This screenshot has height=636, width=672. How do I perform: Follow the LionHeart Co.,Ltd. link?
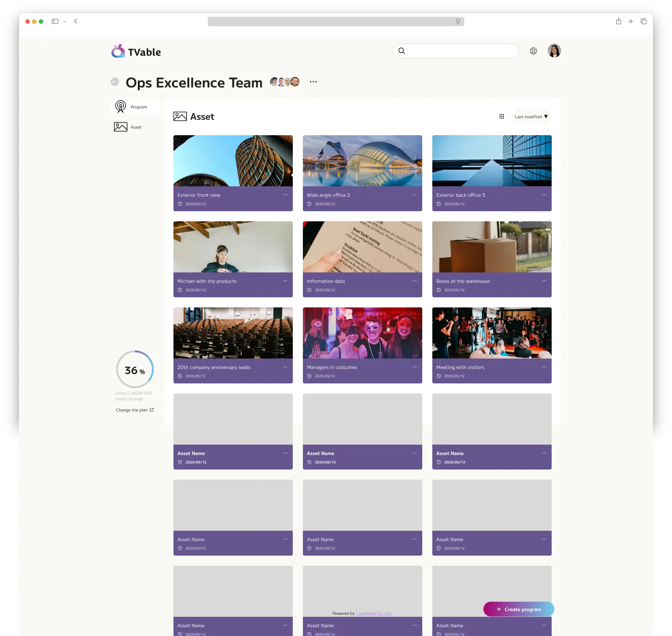374,613
